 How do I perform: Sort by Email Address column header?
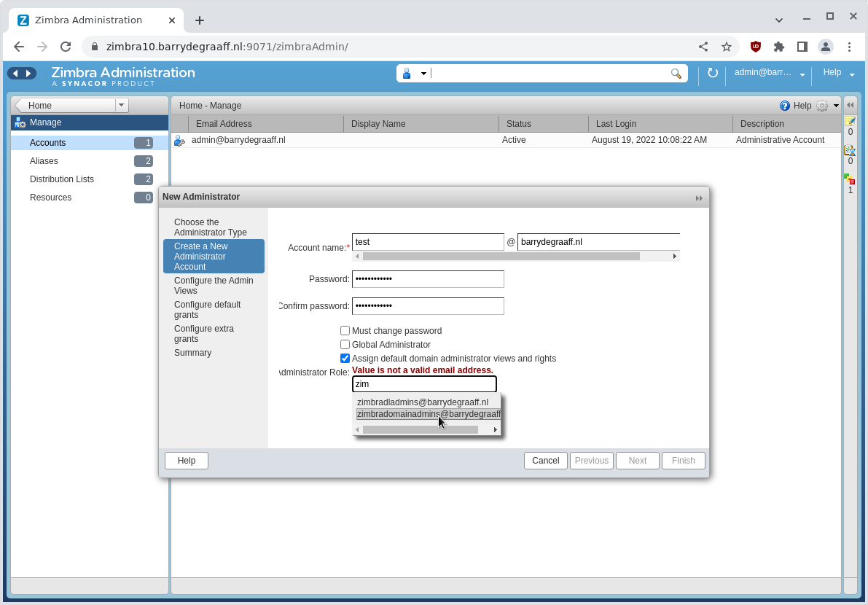(x=266, y=124)
